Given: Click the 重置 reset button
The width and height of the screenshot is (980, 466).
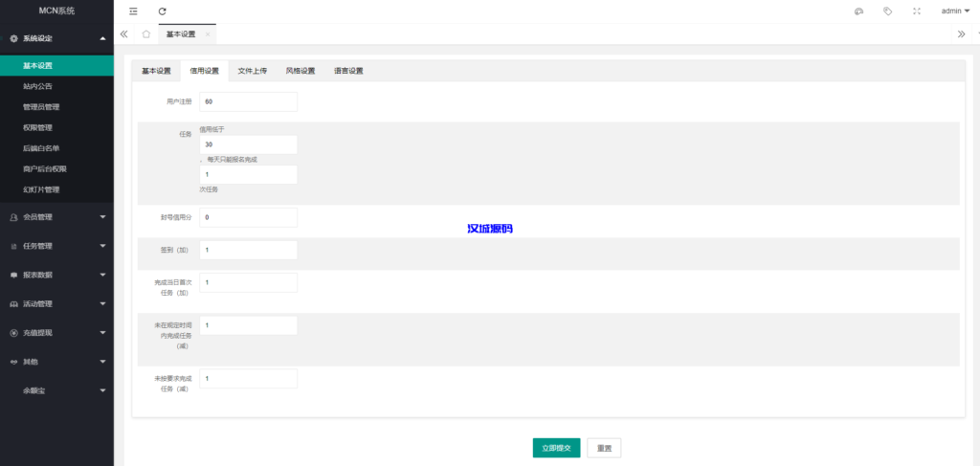Looking at the screenshot, I should [x=604, y=448].
